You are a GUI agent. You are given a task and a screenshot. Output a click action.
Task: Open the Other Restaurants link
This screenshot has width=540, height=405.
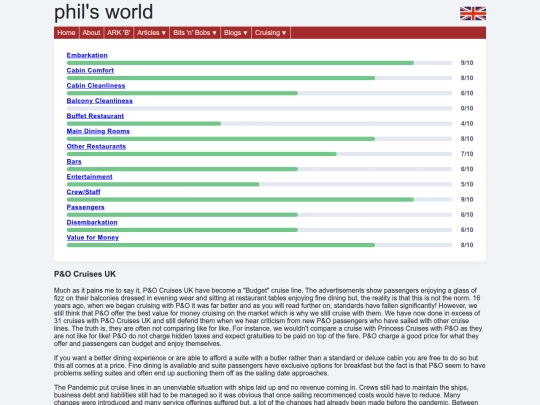click(96, 146)
